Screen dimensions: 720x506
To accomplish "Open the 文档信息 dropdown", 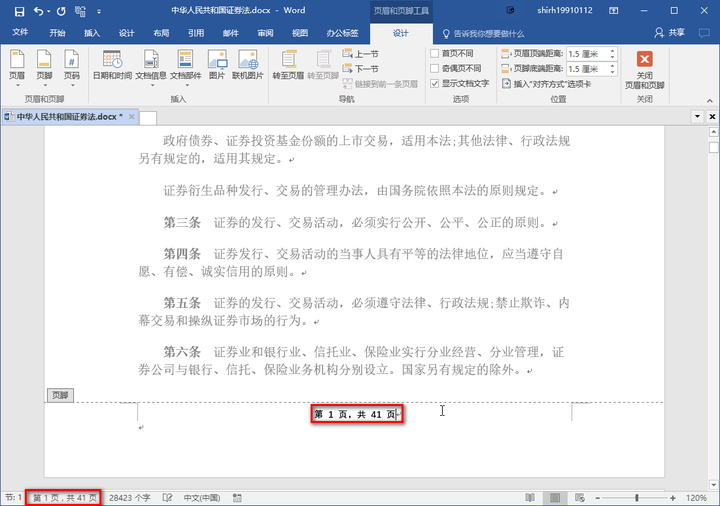I will point(151,68).
